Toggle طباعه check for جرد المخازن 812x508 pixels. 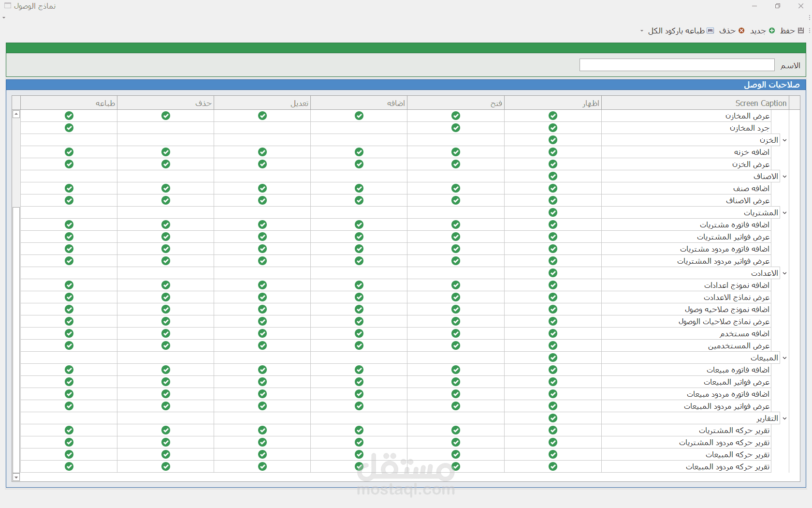[69, 128]
